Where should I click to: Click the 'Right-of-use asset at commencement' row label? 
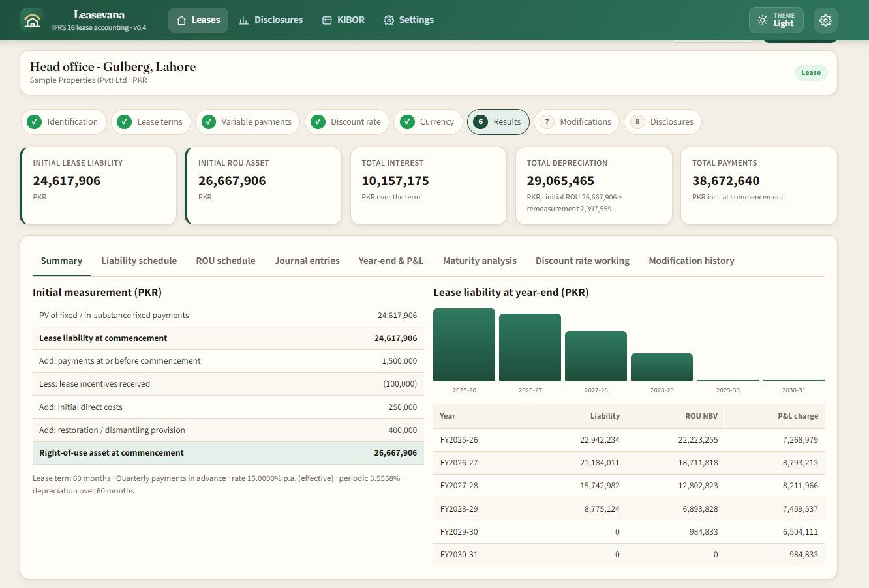pos(112,453)
